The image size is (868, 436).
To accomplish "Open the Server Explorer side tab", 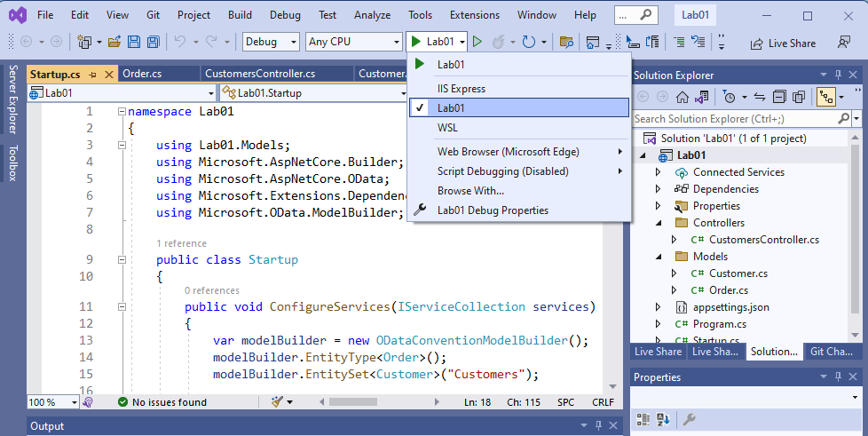I will pyautogui.click(x=13, y=99).
